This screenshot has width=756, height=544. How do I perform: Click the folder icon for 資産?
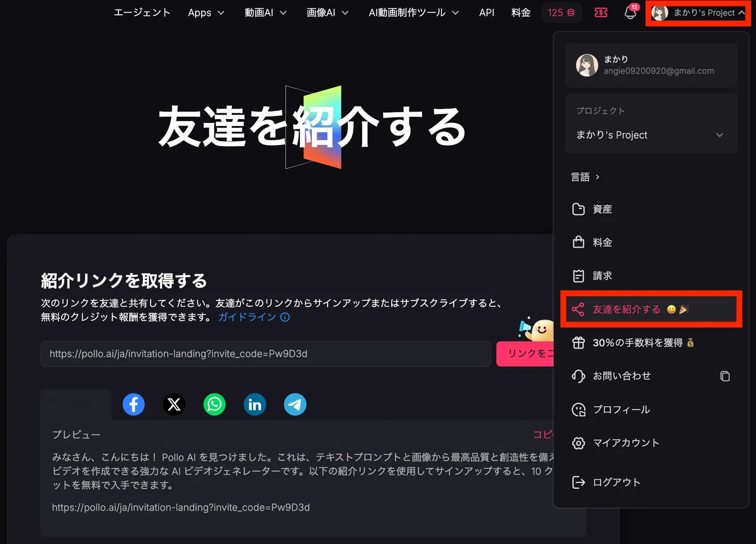tap(578, 209)
